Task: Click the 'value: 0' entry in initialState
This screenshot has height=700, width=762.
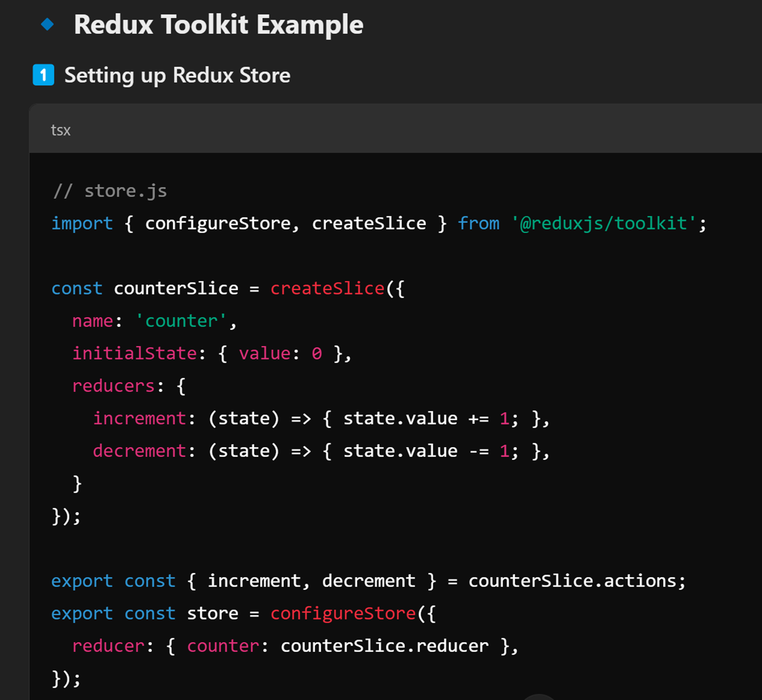Action: [x=281, y=353]
